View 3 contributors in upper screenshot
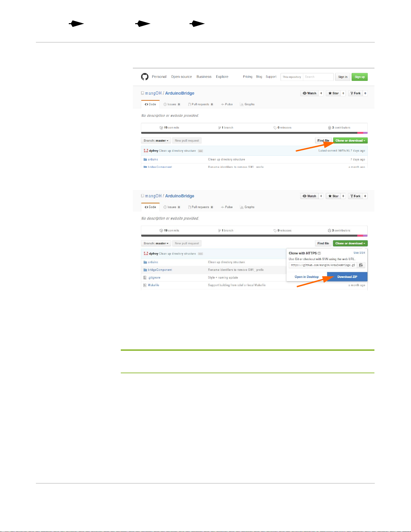411x532 pixels. [339, 128]
